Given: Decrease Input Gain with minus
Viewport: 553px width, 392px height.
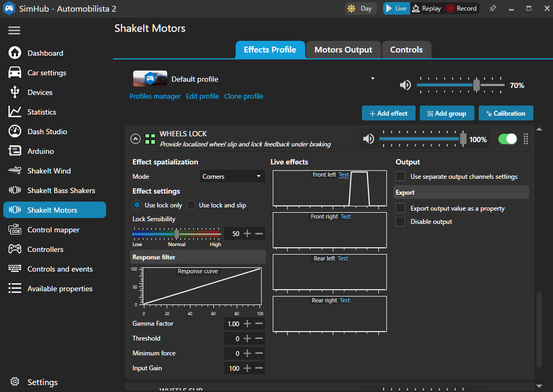Looking at the screenshot, I should click(x=259, y=368).
